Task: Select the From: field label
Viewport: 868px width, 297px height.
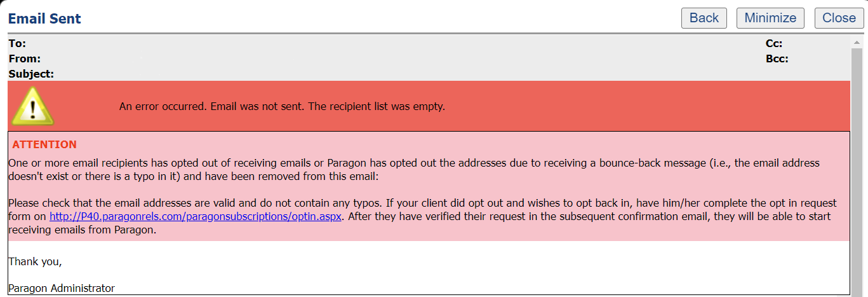Action: tap(25, 59)
